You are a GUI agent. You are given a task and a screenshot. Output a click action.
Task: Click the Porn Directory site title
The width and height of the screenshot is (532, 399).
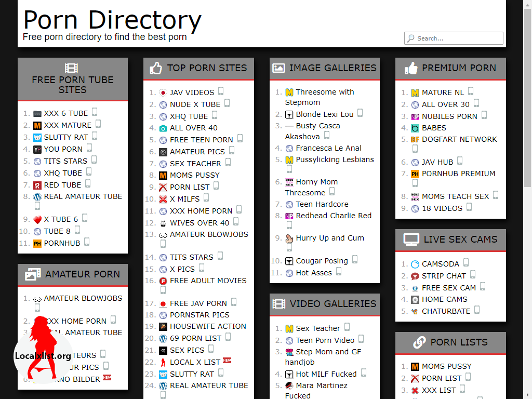(x=112, y=20)
